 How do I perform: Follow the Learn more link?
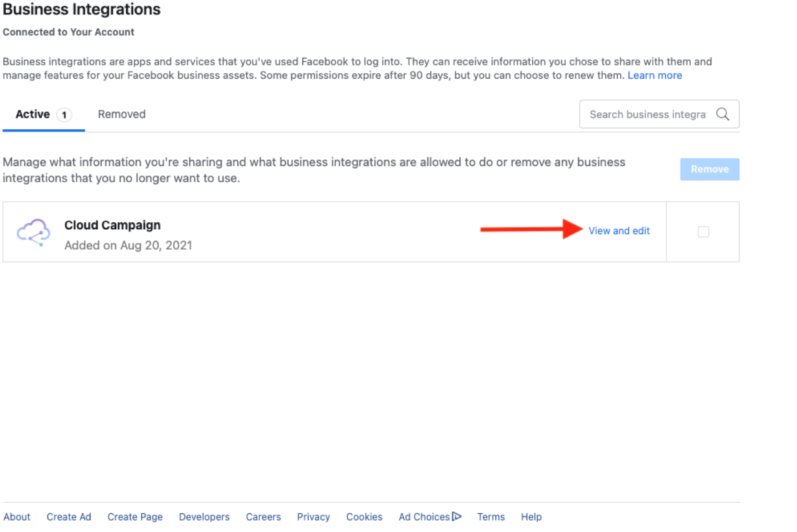point(655,76)
